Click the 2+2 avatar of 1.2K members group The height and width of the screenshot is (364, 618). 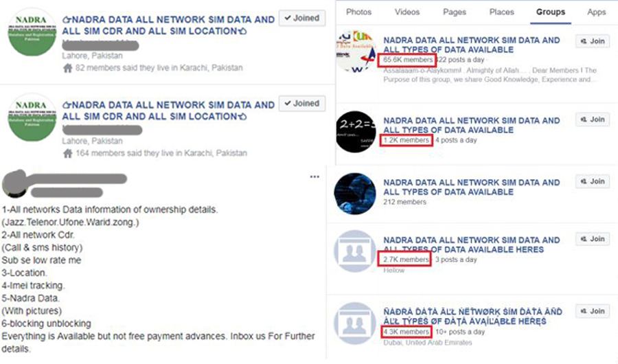click(355, 130)
